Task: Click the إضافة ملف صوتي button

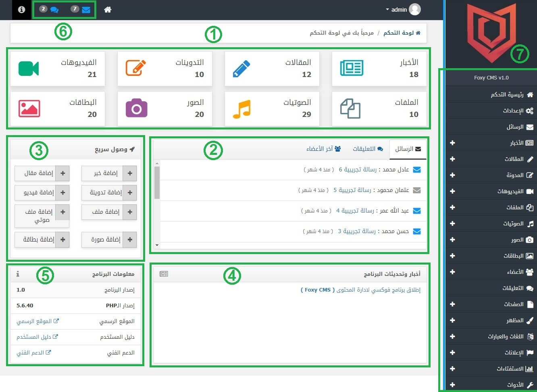Action: pos(42,216)
